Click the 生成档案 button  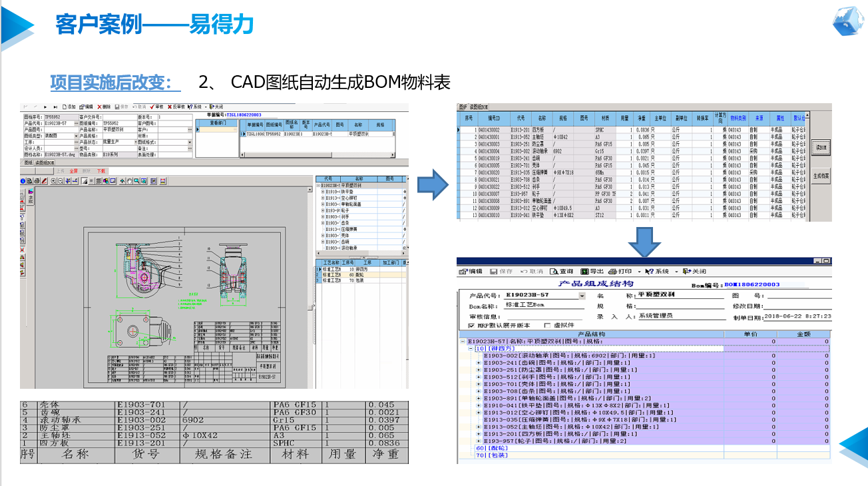820,176
